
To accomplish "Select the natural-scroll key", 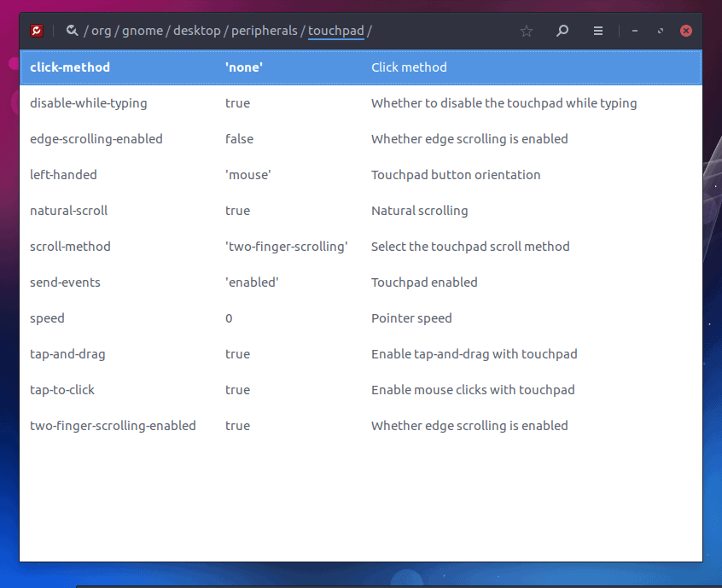I will tap(68, 211).
